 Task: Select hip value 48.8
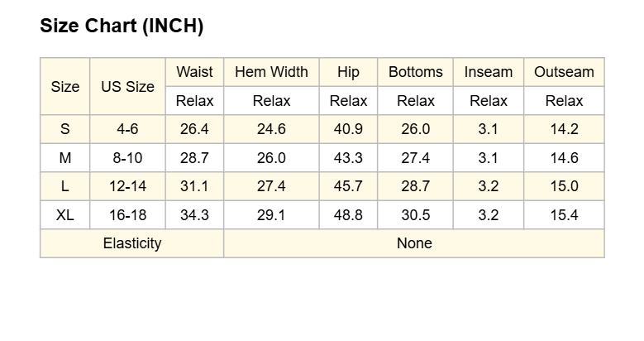click(348, 214)
